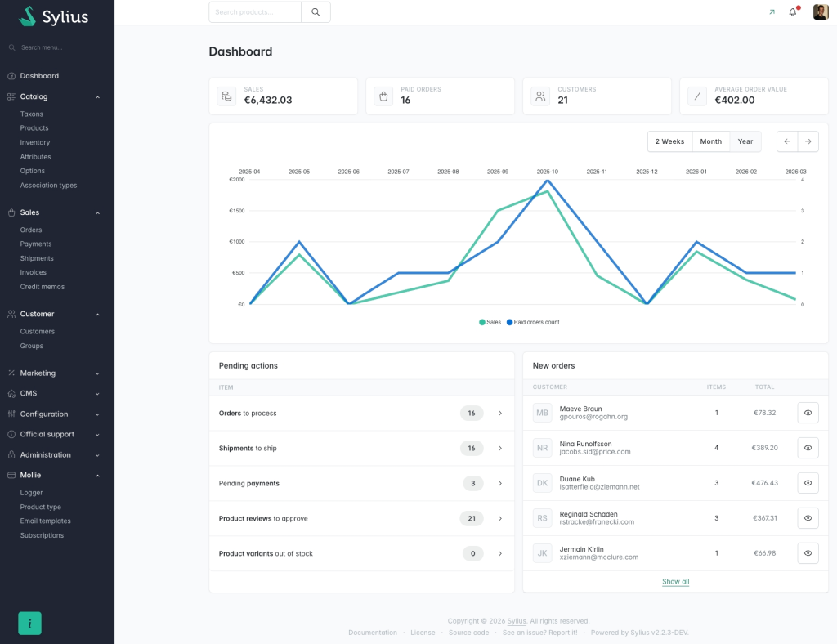
Task: View Maeve Braun's order with eye icon
Action: click(808, 413)
